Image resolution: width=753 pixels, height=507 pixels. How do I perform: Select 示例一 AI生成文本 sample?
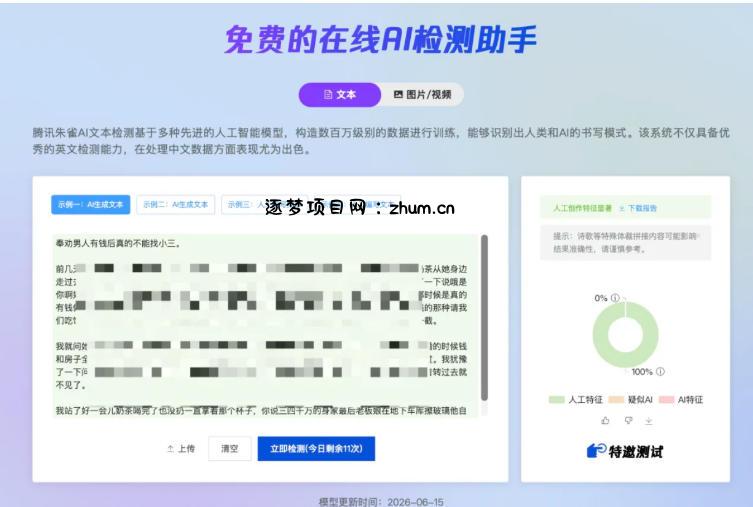(90, 205)
